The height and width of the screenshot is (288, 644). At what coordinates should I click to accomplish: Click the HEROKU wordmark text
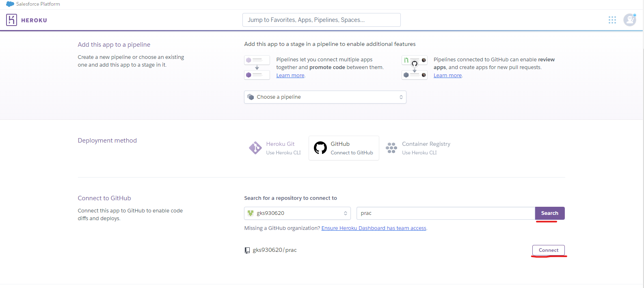34,20
